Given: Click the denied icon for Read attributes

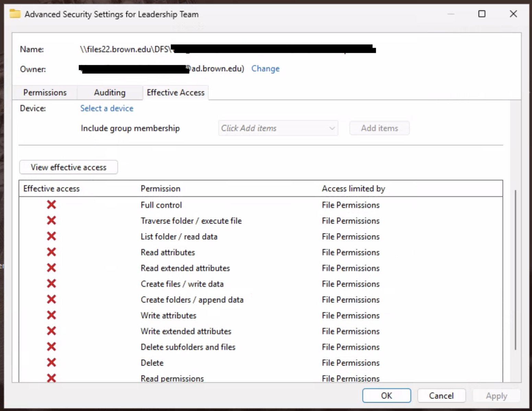Looking at the screenshot, I should (51, 252).
